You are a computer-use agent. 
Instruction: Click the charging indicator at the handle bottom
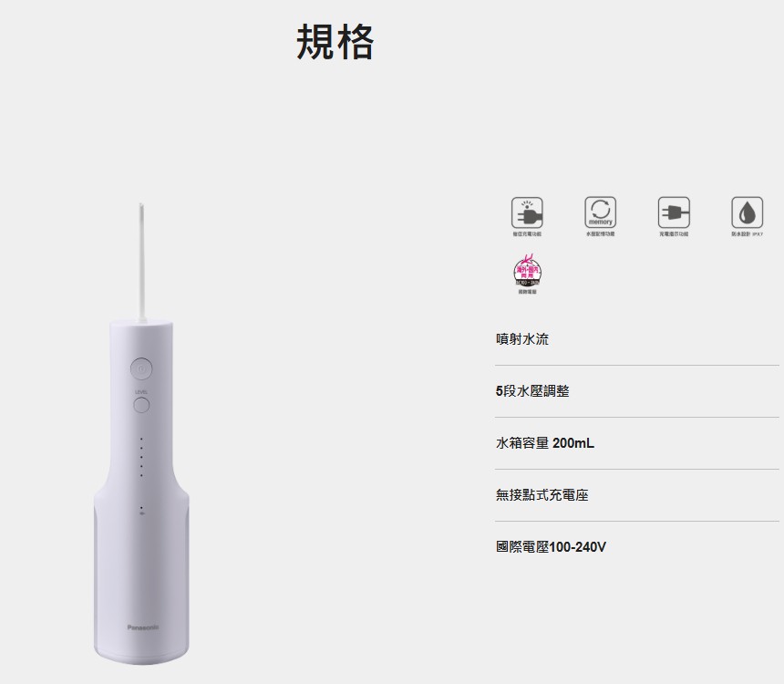point(142,511)
